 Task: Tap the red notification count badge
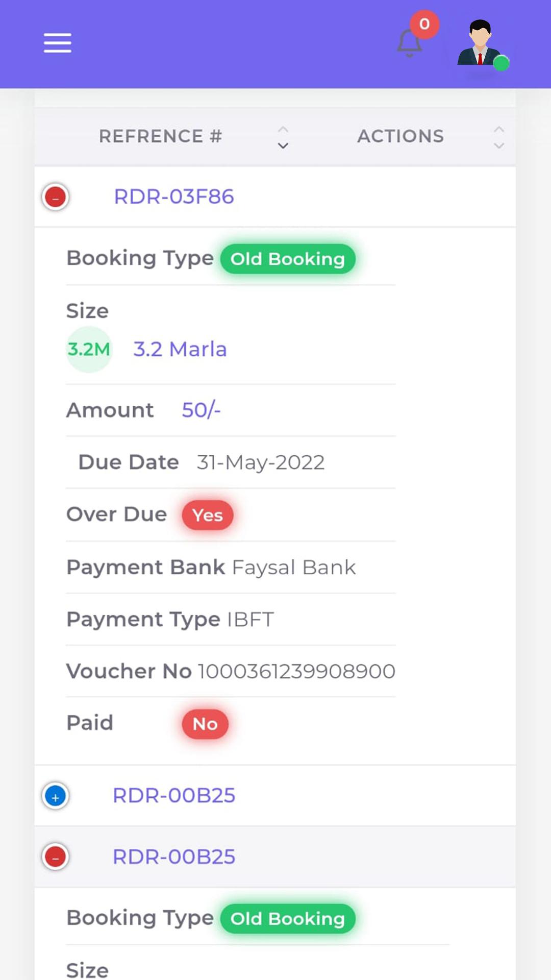[424, 24]
